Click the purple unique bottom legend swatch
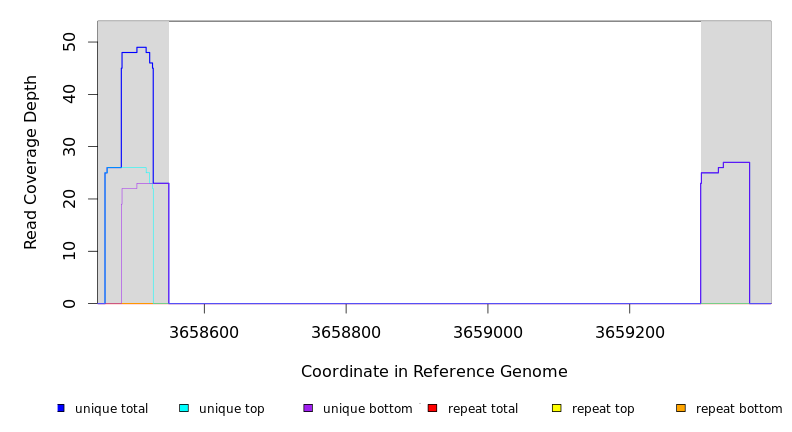The image size is (792, 432). pos(308,408)
